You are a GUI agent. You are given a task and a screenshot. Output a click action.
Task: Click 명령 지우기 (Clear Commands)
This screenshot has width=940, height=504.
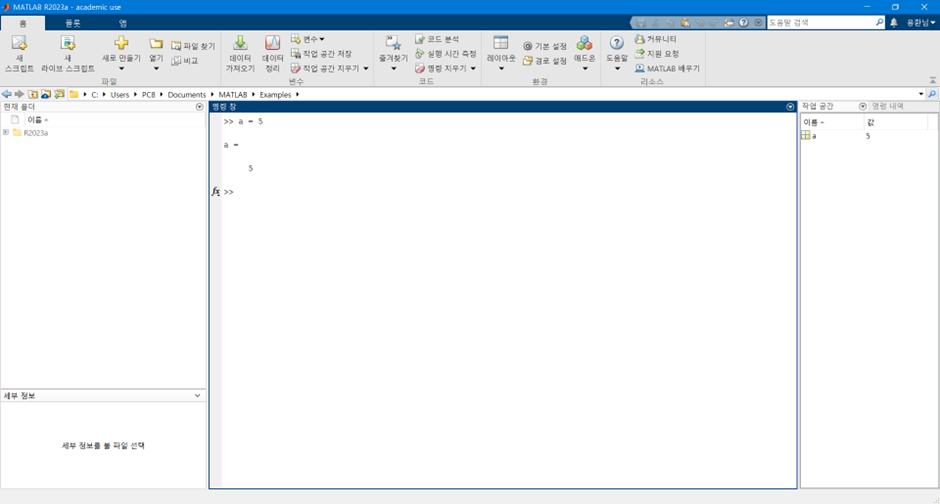[x=445, y=68]
